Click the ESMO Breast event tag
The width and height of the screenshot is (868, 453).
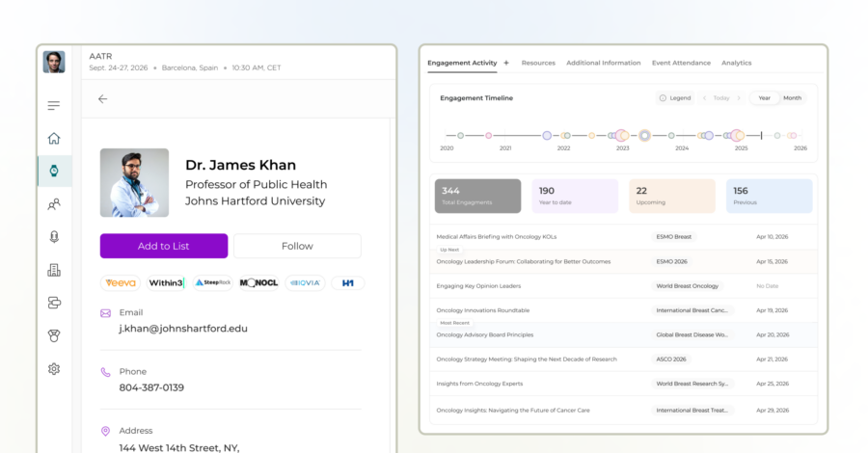point(674,237)
